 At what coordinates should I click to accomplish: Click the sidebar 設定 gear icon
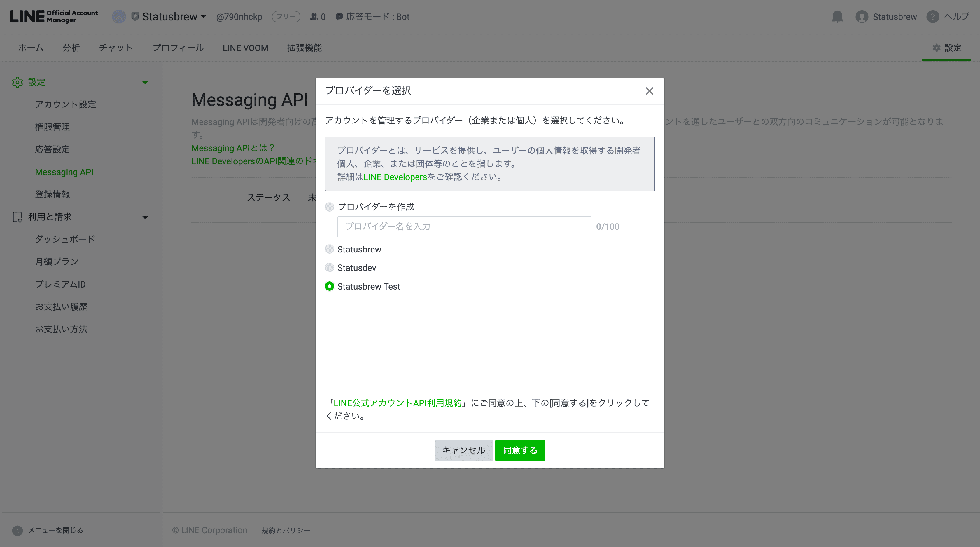17,82
